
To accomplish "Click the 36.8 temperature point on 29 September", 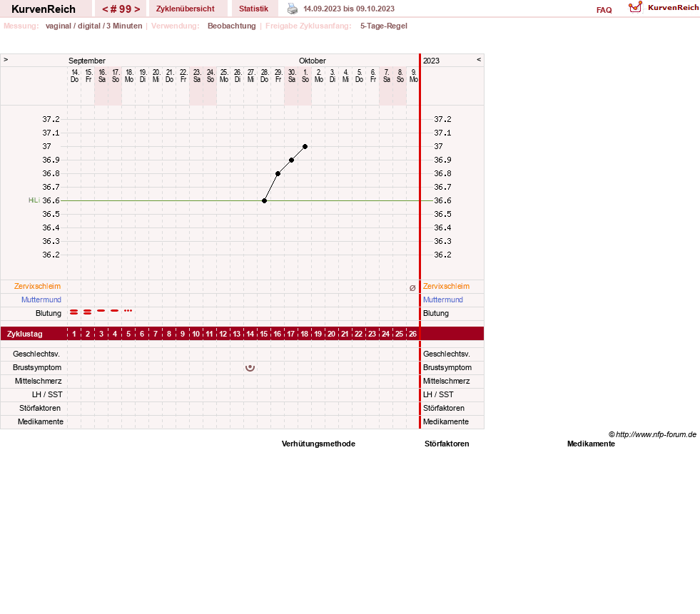I will pos(278,173).
